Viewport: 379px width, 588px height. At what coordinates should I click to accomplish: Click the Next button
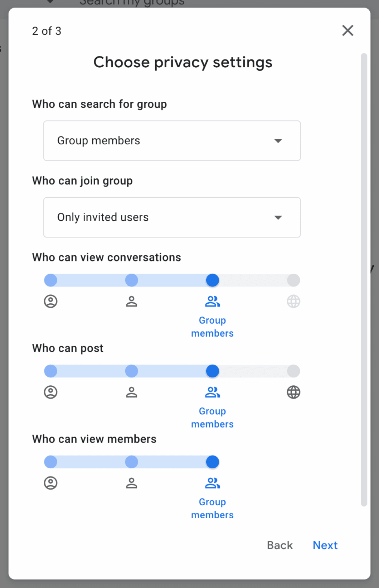[x=325, y=545]
